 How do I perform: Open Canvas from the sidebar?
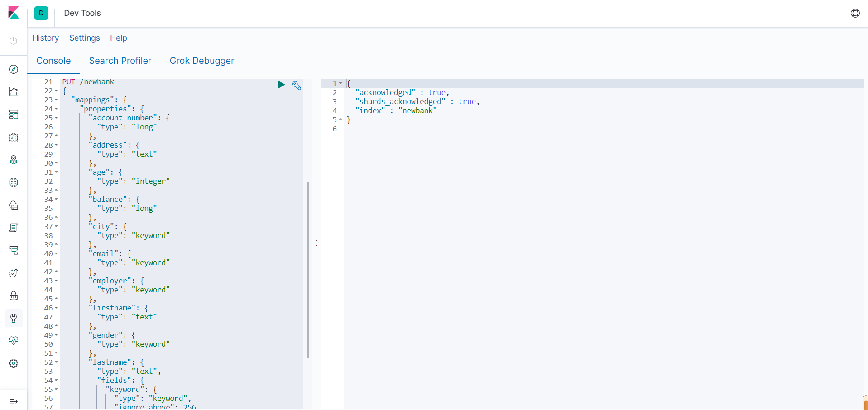(x=14, y=137)
